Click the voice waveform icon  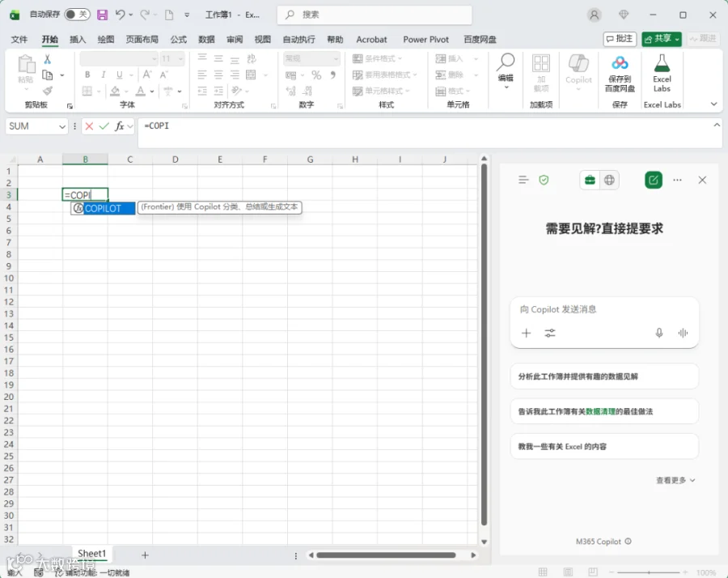click(x=683, y=333)
